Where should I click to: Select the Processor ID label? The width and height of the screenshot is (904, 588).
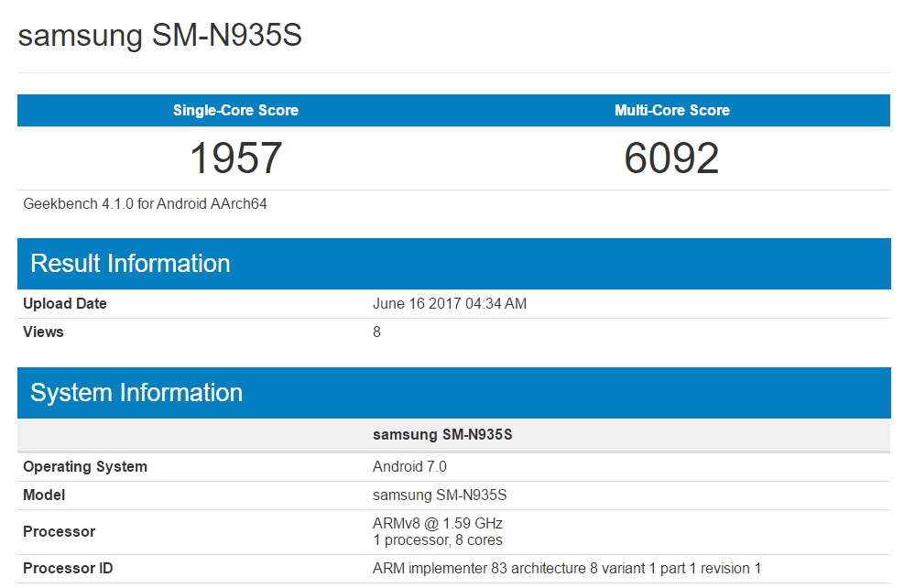[68, 569]
